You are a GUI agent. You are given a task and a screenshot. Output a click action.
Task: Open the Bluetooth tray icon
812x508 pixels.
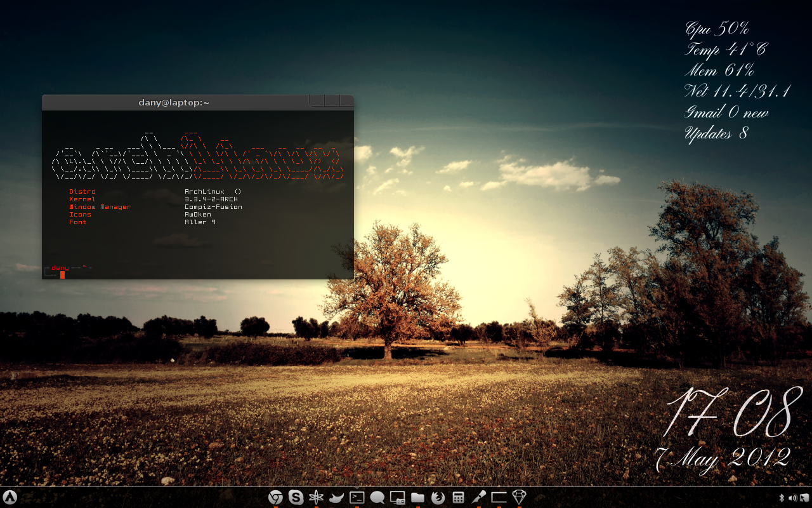click(782, 498)
